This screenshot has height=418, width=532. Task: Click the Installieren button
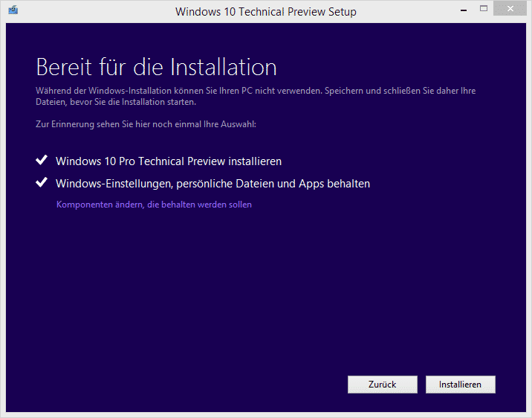461,385
